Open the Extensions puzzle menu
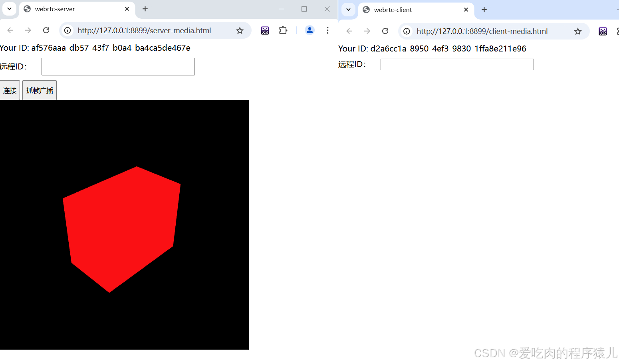Image resolution: width=619 pixels, height=364 pixels. 283,30
